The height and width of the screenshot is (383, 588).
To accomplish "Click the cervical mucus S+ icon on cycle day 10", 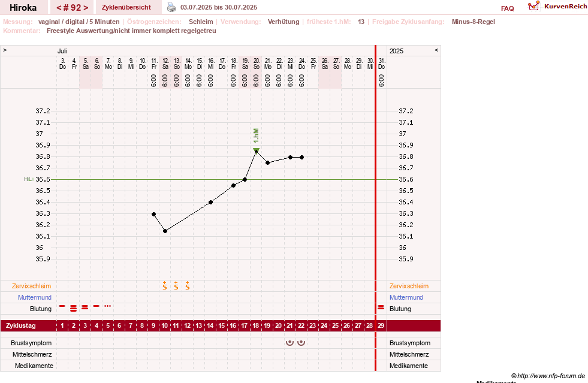I will (x=165, y=286).
